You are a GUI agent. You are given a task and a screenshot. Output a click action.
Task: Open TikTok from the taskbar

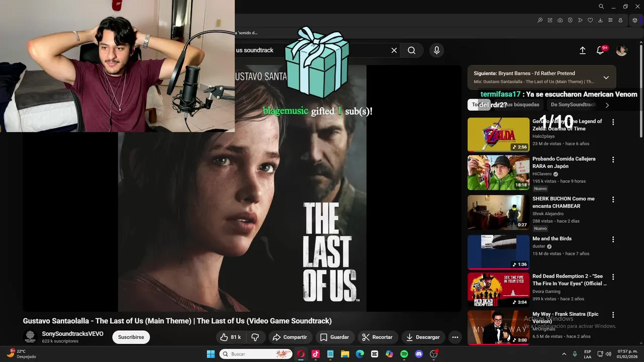point(315,354)
